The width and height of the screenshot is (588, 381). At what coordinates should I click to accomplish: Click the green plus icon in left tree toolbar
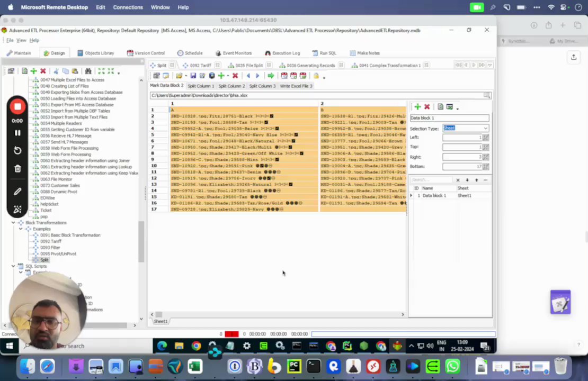pyautogui.click(x=34, y=71)
